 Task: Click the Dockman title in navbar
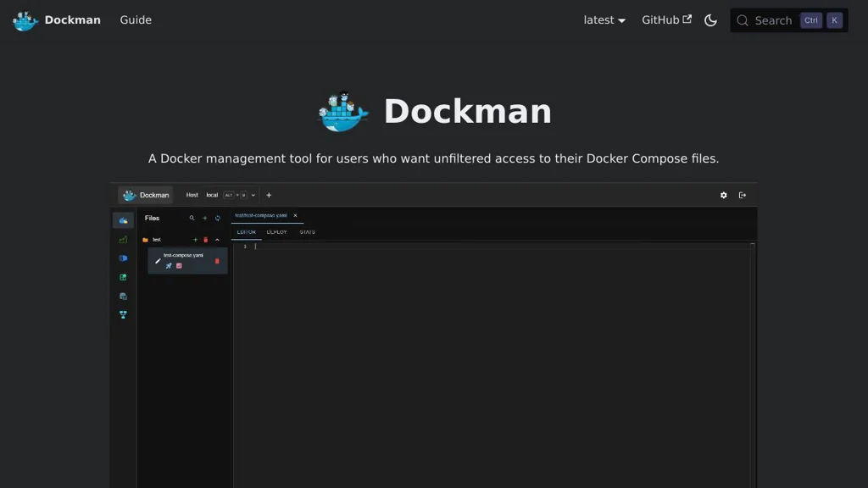[x=73, y=20]
